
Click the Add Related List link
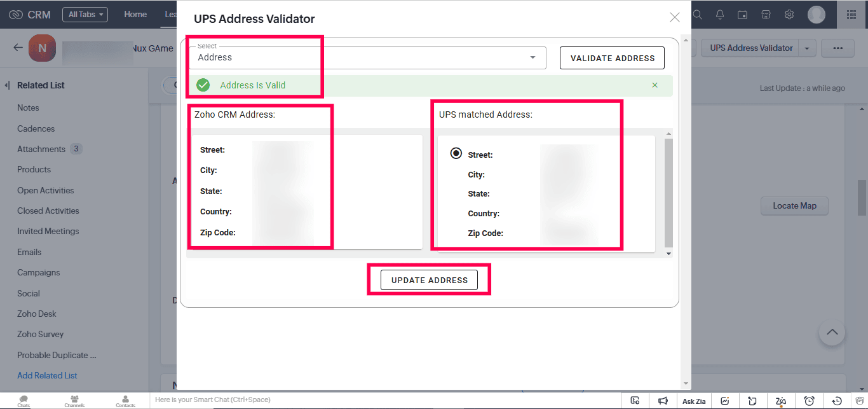click(x=47, y=375)
